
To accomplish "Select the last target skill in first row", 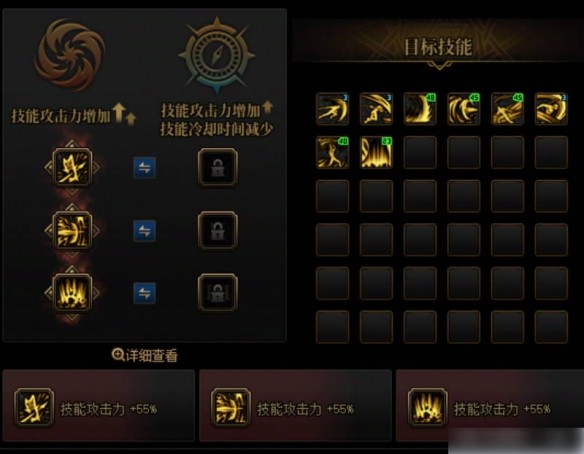I will 551,109.
